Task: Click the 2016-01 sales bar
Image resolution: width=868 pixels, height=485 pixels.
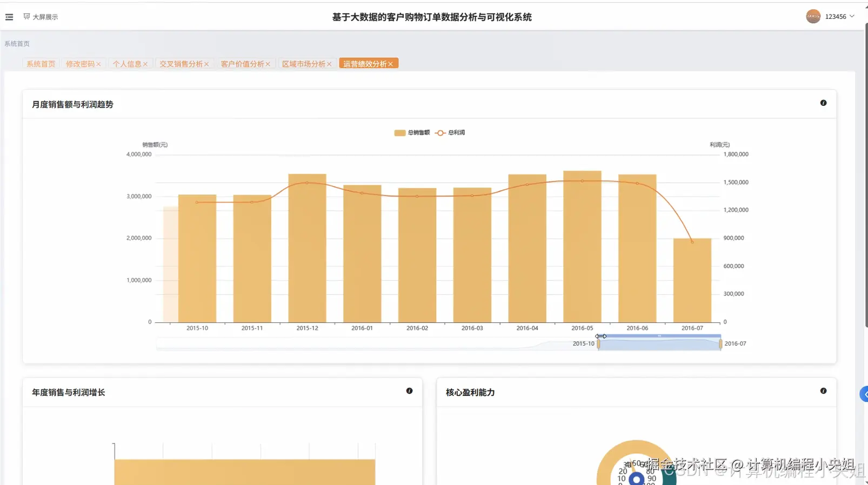Action: pyautogui.click(x=362, y=254)
